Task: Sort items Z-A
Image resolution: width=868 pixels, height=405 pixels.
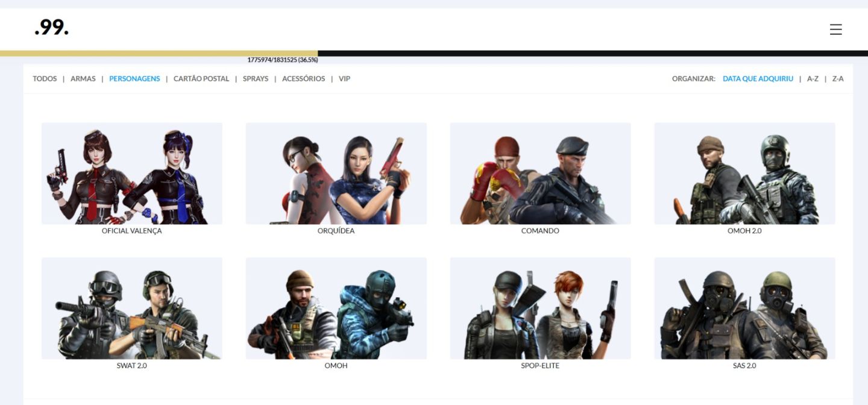Action: (x=838, y=79)
